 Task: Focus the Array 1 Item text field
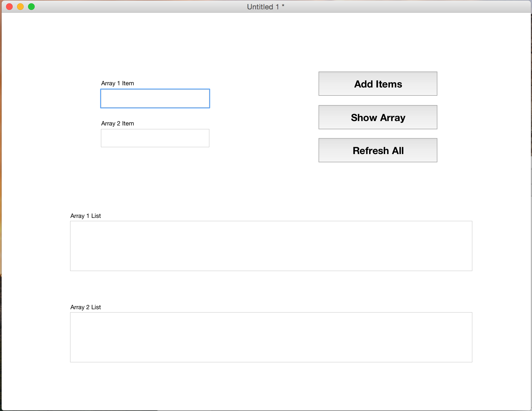155,98
